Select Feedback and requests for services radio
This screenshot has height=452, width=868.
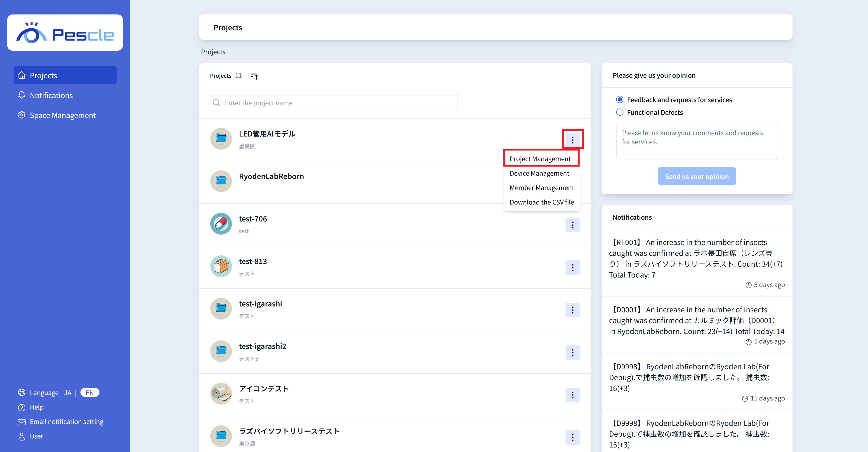point(619,100)
